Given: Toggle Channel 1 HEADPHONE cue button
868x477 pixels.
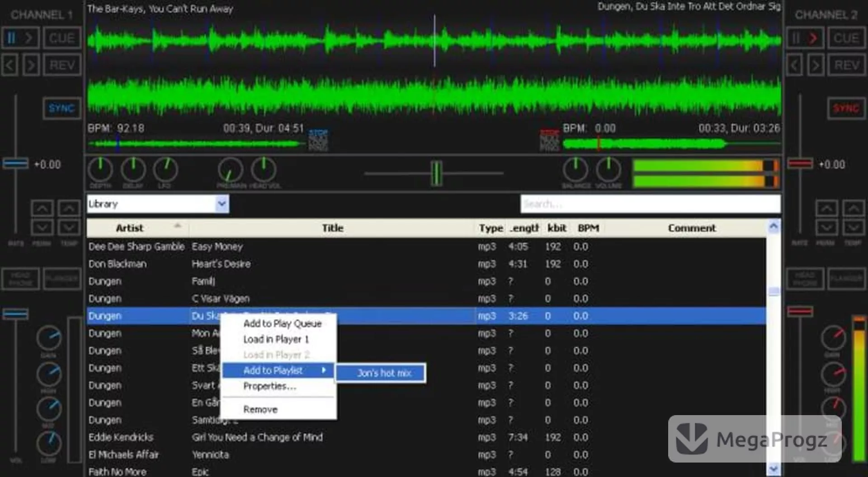Looking at the screenshot, I should [21, 278].
